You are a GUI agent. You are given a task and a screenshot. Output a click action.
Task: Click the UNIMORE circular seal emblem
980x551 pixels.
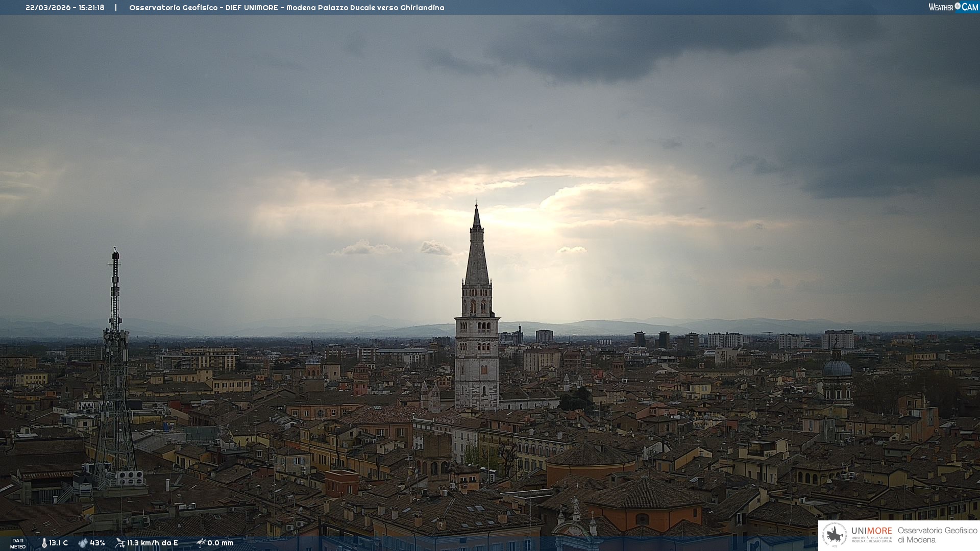pyautogui.click(x=835, y=535)
